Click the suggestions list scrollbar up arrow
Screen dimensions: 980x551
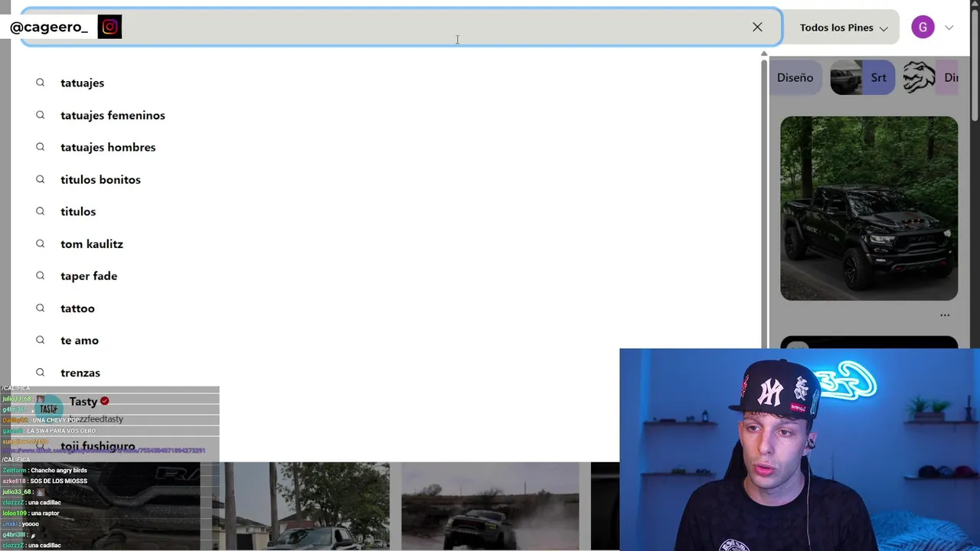(x=763, y=54)
